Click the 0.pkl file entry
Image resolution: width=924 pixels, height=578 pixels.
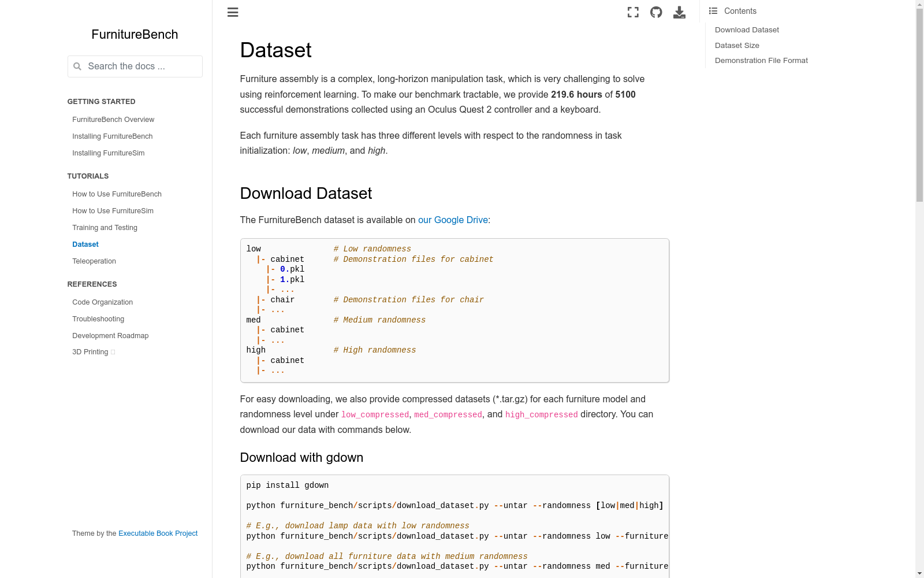pyautogui.click(x=292, y=269)
